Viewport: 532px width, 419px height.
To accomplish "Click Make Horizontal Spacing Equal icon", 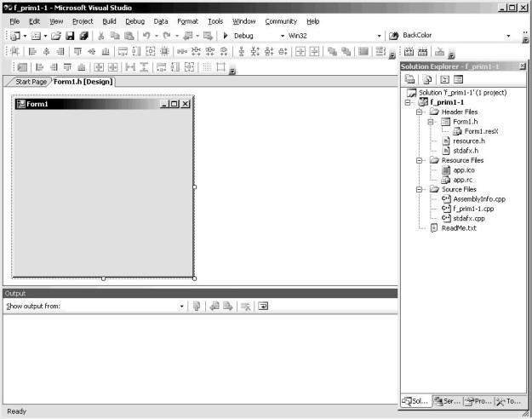I will pos(182,51).
